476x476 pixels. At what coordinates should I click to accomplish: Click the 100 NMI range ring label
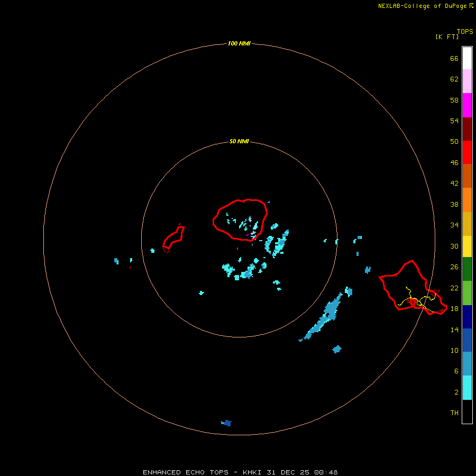click(x=239, y=43)
